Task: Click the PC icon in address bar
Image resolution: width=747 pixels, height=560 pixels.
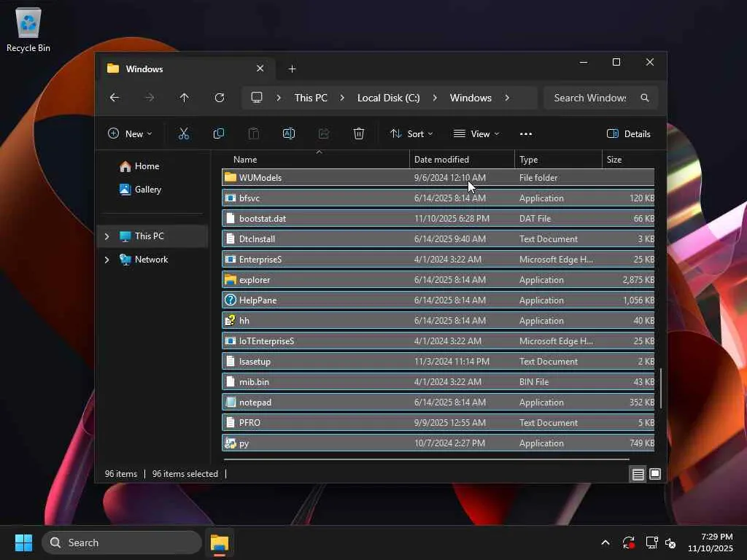Action: click(x=257, y=98)
